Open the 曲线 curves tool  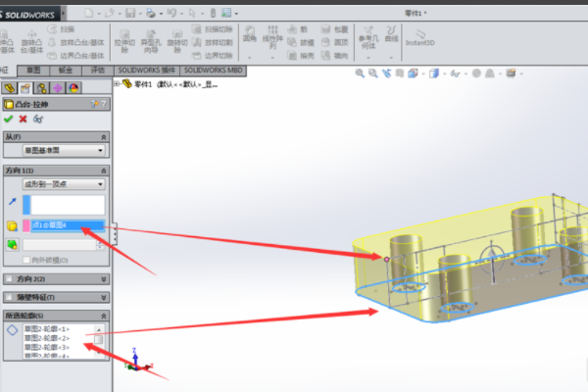(391, 33)
